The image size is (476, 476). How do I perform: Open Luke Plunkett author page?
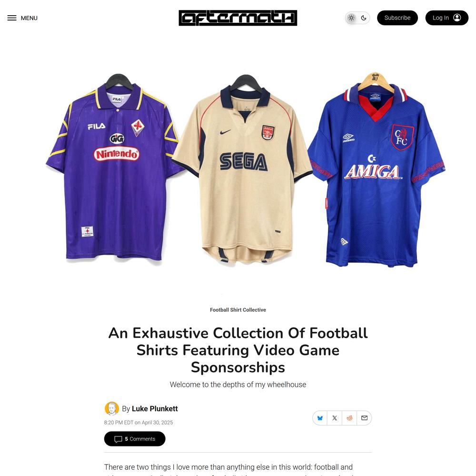pyautogui.click(x=155, y=408)
